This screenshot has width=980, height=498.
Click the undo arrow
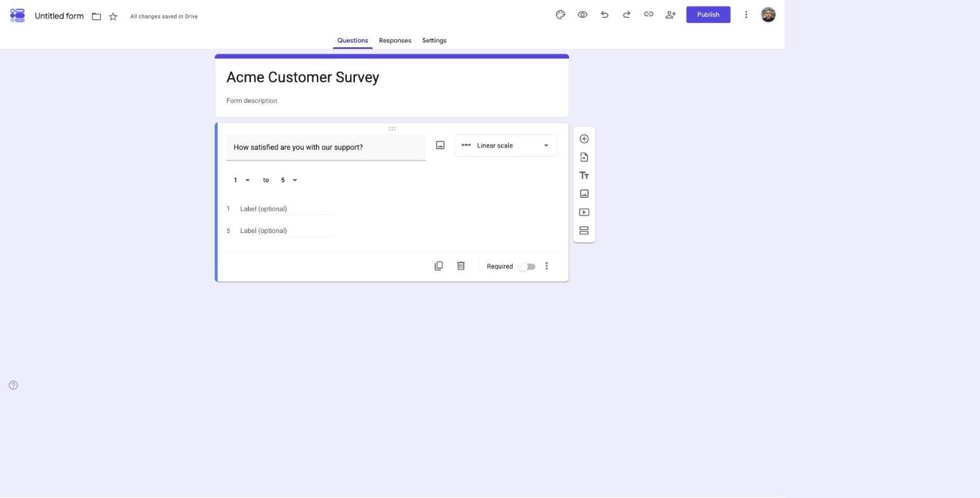(x=605, y=15)
